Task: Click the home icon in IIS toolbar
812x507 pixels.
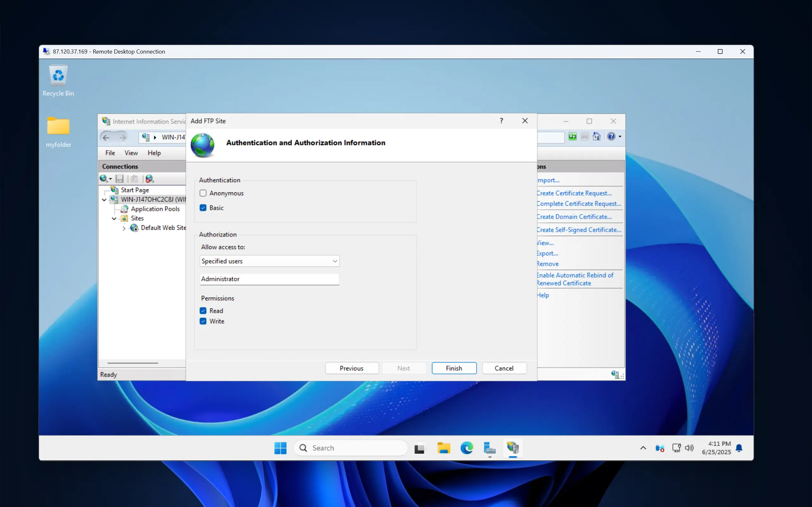Action: point(597,137)
